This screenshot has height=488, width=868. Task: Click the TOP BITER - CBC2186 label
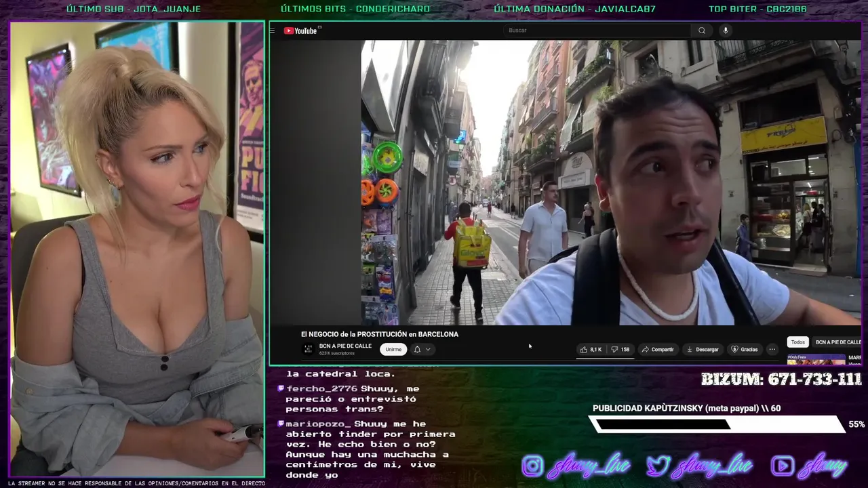pyautogui.click(x=757, y=9)
